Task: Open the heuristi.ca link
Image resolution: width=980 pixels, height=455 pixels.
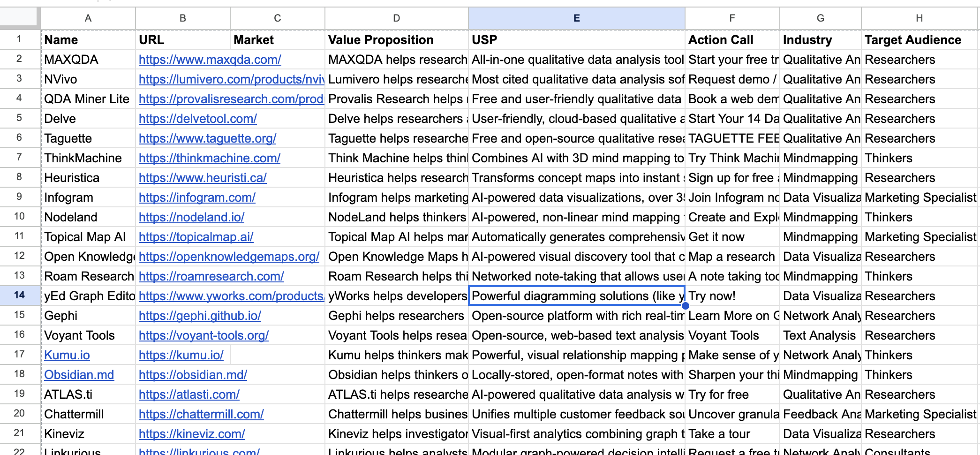Action: (x=203, y=178)
